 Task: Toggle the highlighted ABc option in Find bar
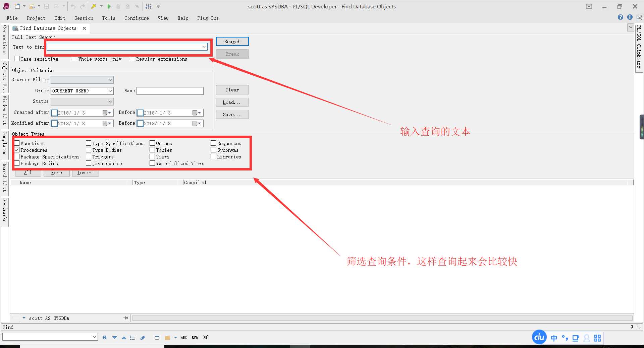tap(195, 338)
